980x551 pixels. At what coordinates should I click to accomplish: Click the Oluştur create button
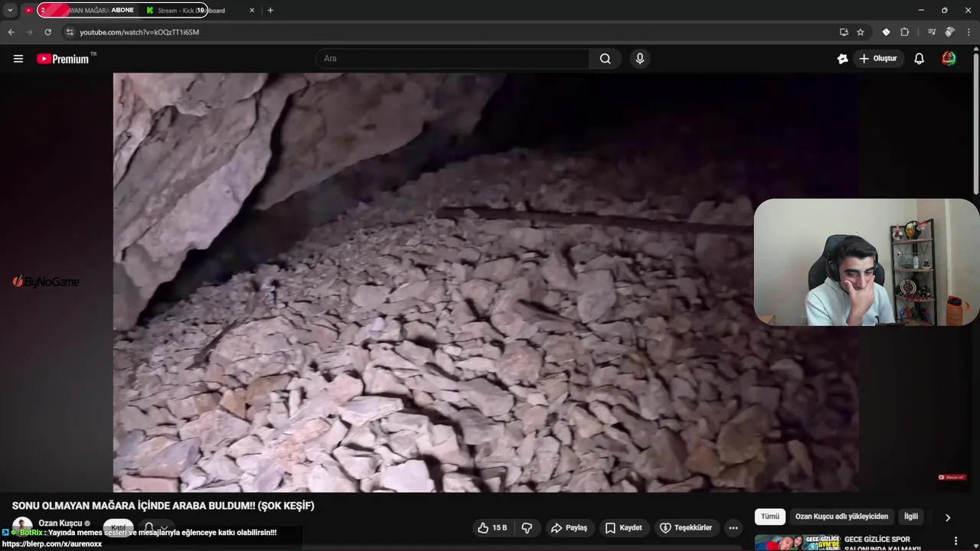click(x=877, y=59)
